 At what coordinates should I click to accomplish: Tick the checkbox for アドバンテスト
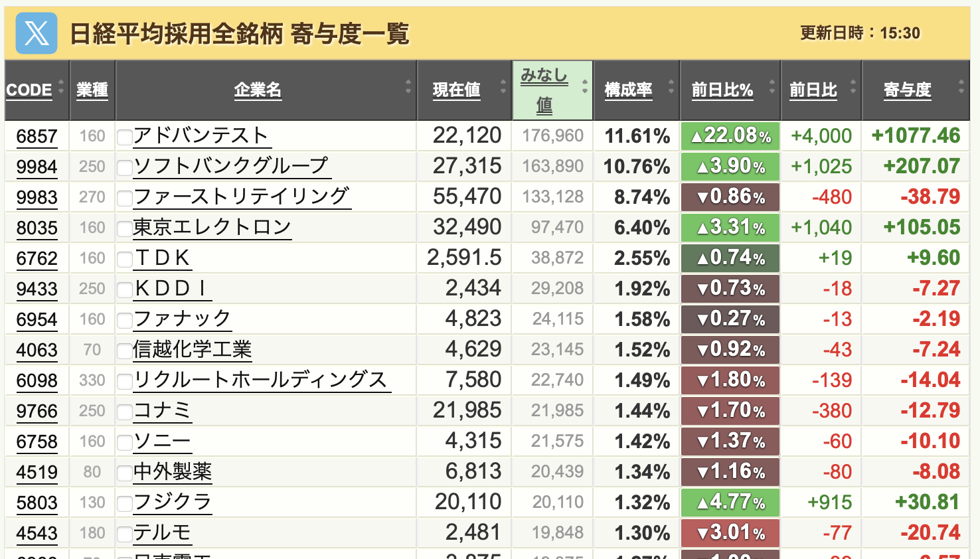124,137
